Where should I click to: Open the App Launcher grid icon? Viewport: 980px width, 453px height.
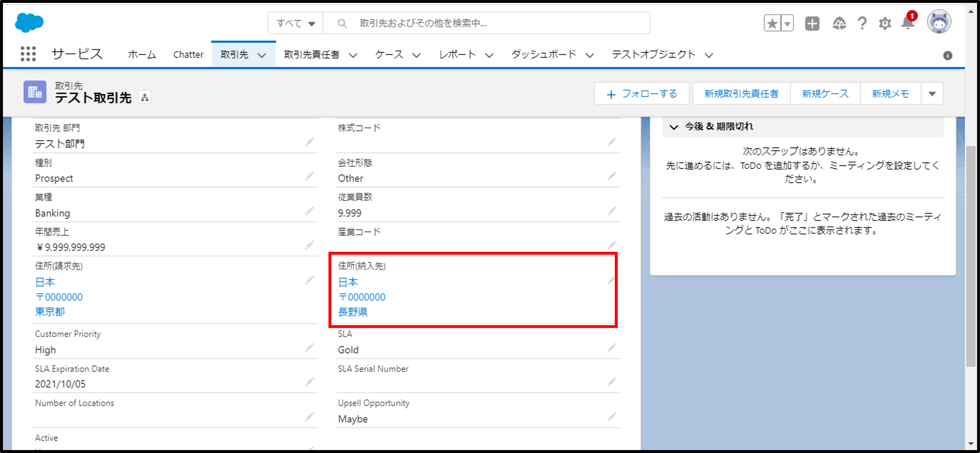(28, 54)
